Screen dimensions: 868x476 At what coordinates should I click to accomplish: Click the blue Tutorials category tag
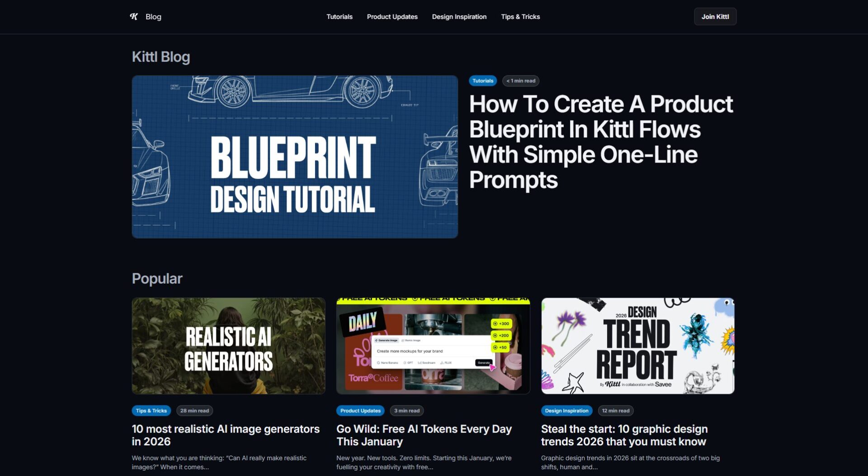pos(482,81)
